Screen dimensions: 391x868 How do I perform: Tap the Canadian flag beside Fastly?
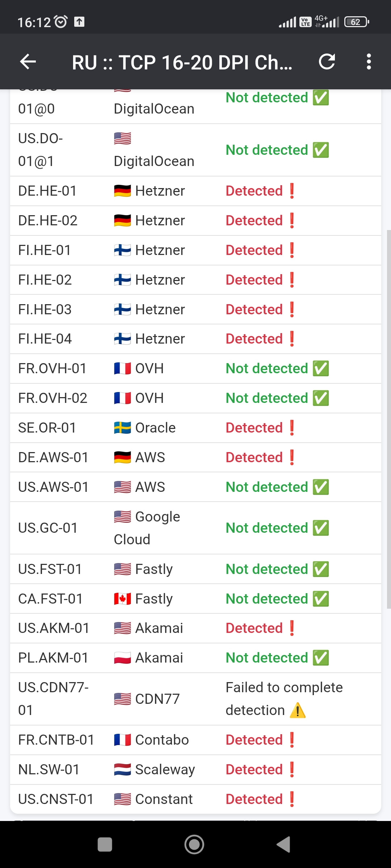click(x=122, y=599)
